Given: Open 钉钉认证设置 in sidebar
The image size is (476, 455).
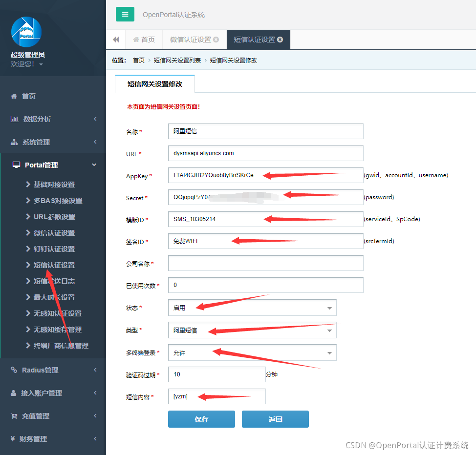Looking at the screenshot, I should coord(54,249).
